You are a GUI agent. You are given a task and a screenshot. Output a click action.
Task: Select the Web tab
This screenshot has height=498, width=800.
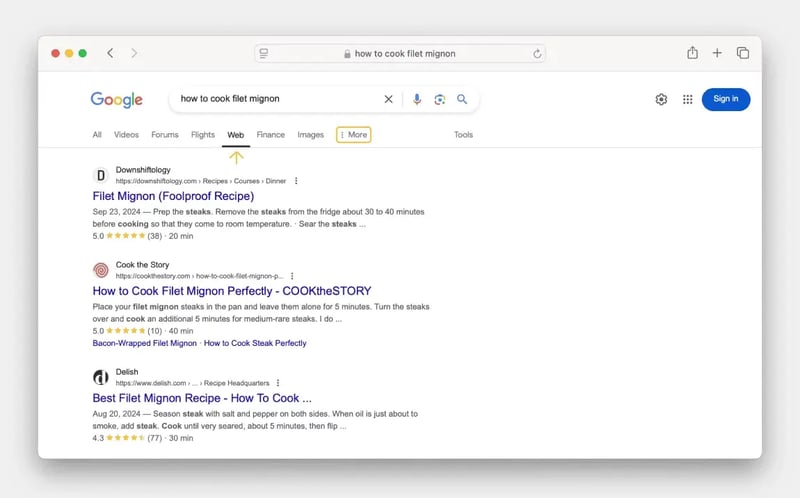236,135
